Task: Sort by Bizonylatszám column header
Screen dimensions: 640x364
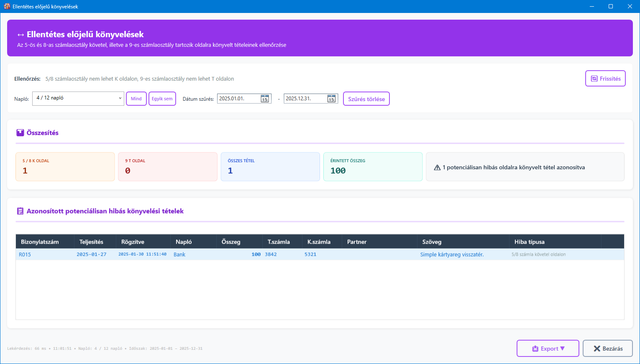Action: [x=40, y=242]
